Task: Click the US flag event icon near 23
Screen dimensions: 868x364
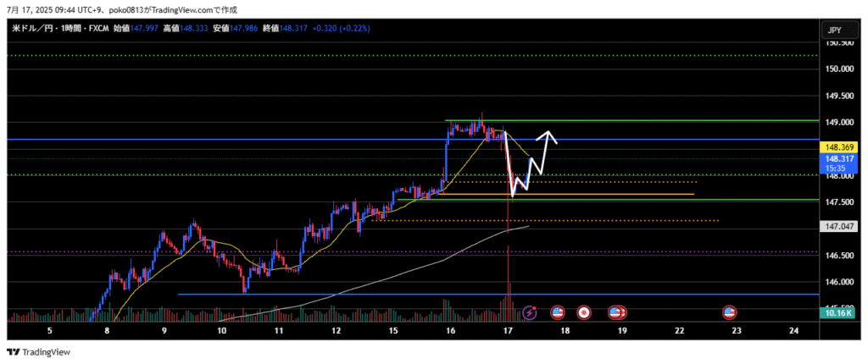Action: point(729,312)
